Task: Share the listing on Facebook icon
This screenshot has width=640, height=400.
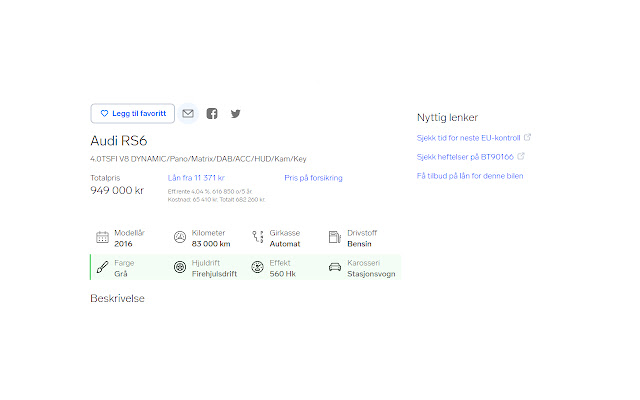Action: coord(212,113)
